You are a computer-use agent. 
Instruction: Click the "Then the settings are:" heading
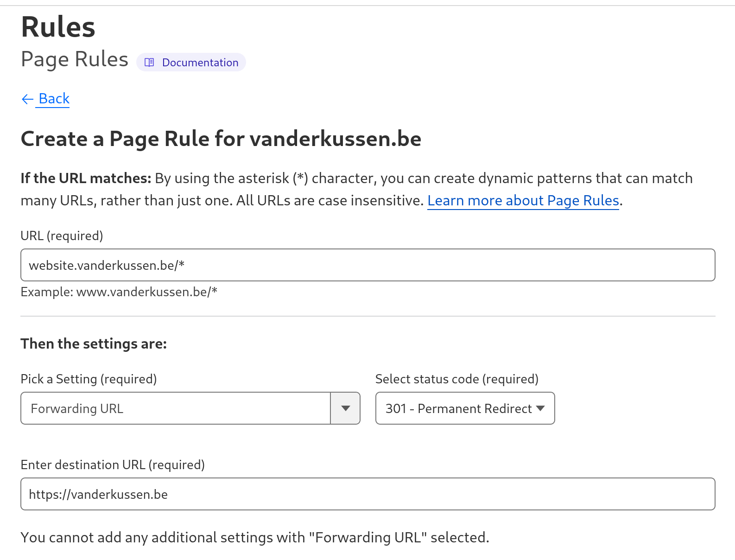tap(94, 344)
